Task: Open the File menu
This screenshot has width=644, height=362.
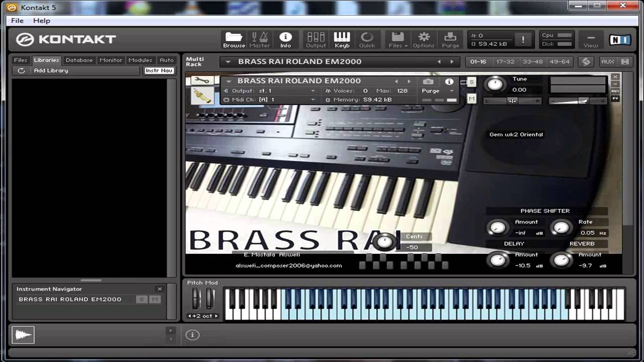Action: click(17, 21)
